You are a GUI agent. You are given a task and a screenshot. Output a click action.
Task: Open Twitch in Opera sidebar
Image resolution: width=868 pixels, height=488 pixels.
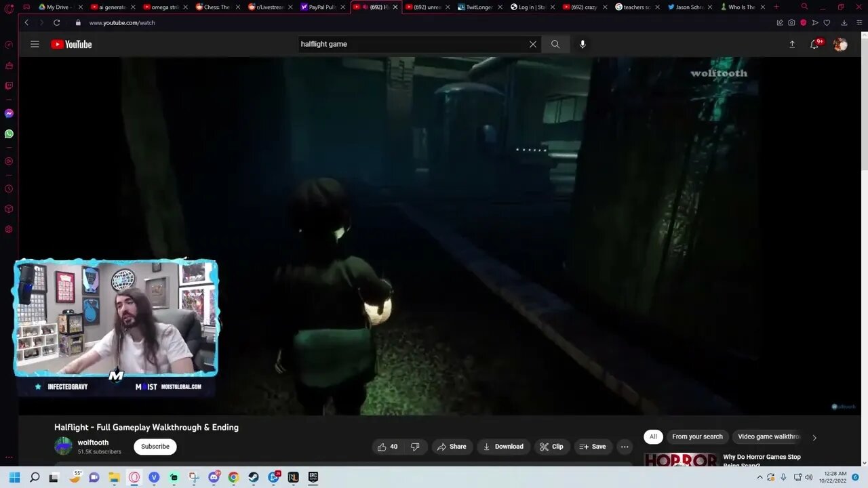click(9, 86)
